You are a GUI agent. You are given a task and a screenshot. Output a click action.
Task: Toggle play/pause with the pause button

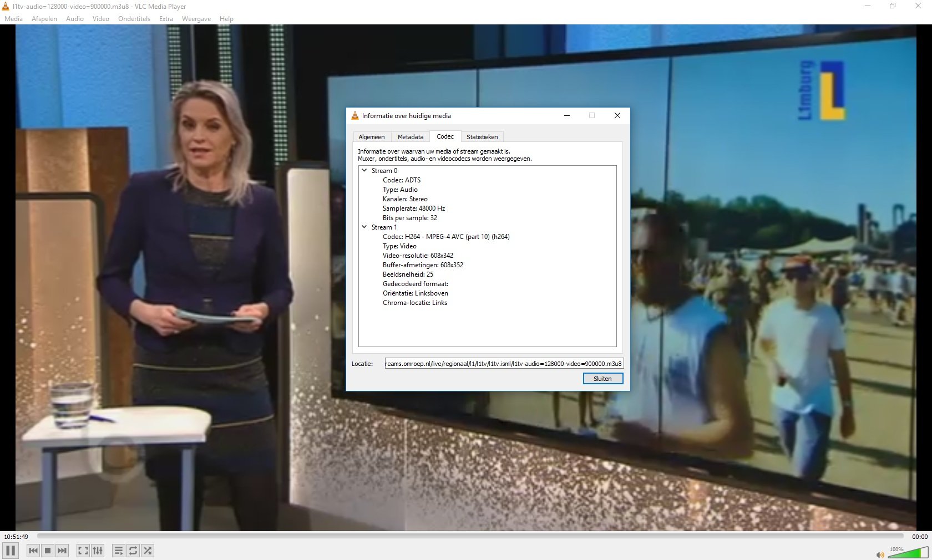pyautogui.click(x=9, y=551)
